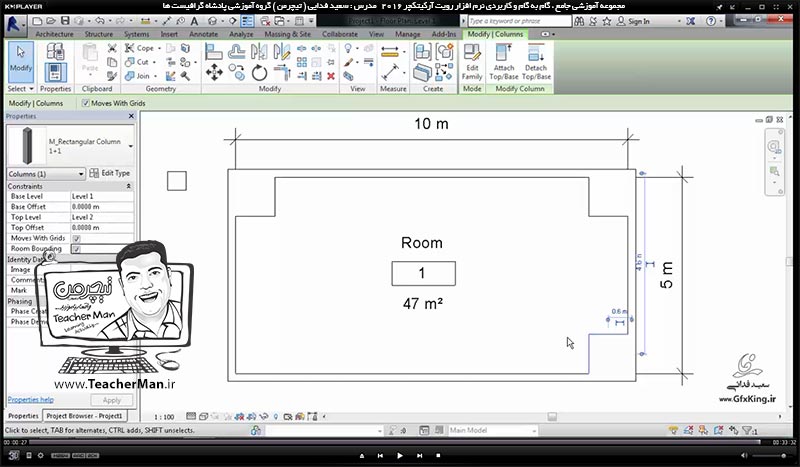Click the 1 : 100 view scale
Image resolution: width=800 pixels, height=467 pixels.
click(164, 417)
